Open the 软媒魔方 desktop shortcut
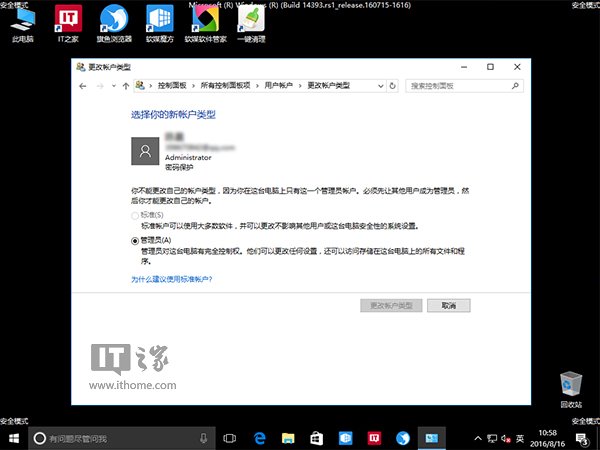The height and width of the screenshot is (450, 600). pos(158,23)
